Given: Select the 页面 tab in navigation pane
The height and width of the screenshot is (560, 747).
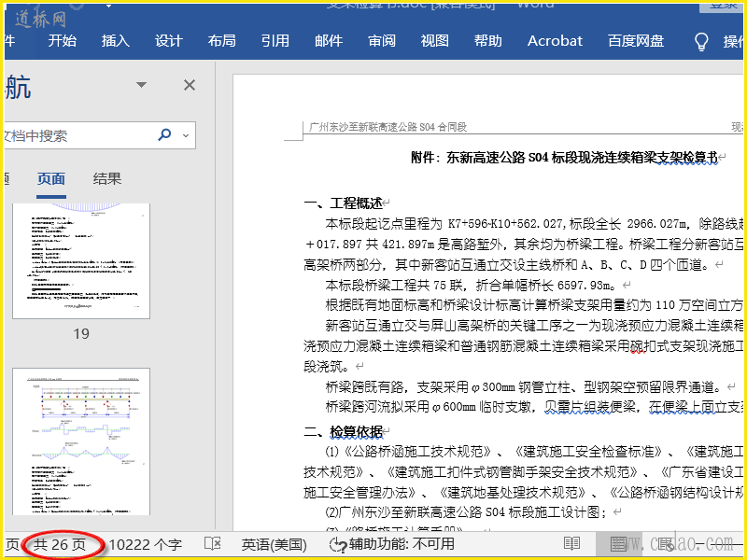Looking at the screenshot, I should 51,179.
